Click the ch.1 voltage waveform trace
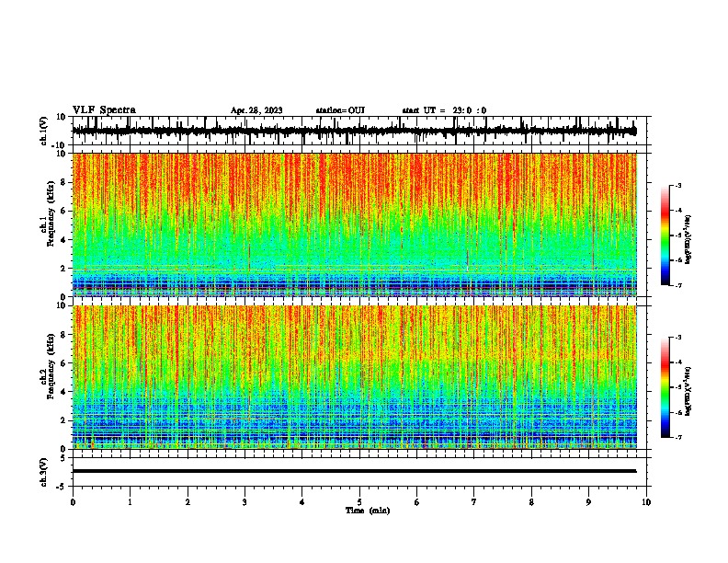 (x=354, y=131)
